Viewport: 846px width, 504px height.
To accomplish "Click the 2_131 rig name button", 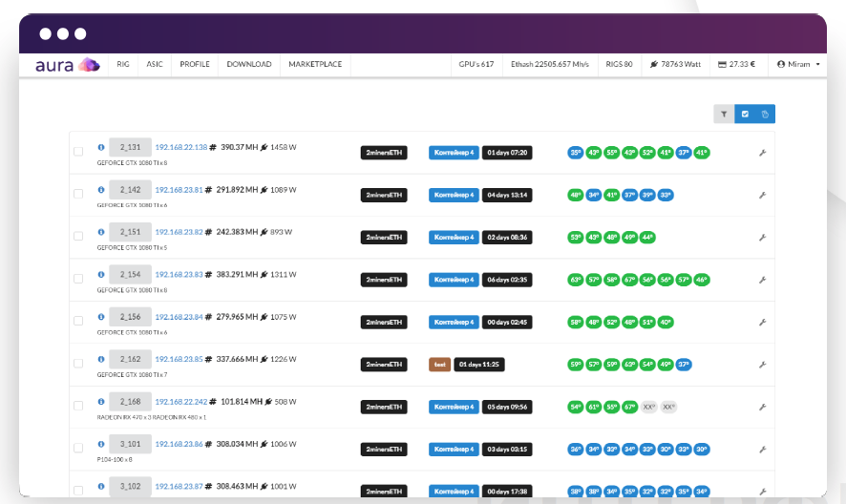I will [130, 147].
